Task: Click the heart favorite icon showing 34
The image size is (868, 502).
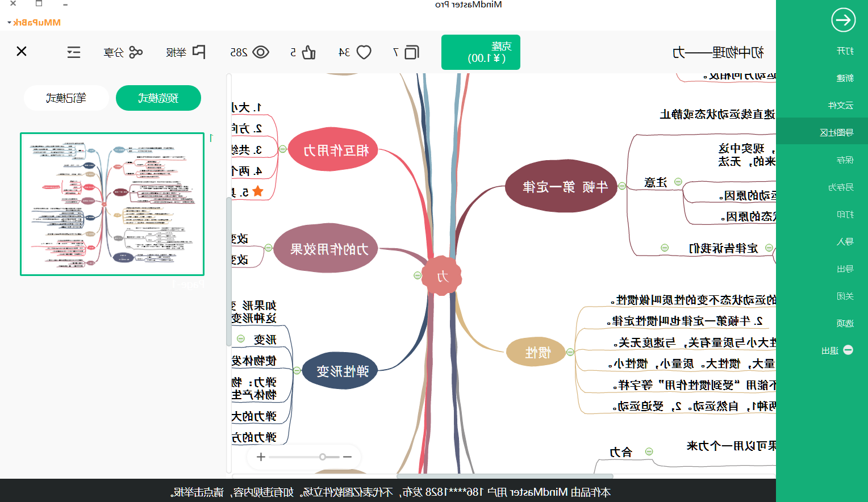Action: coord(364,52)
